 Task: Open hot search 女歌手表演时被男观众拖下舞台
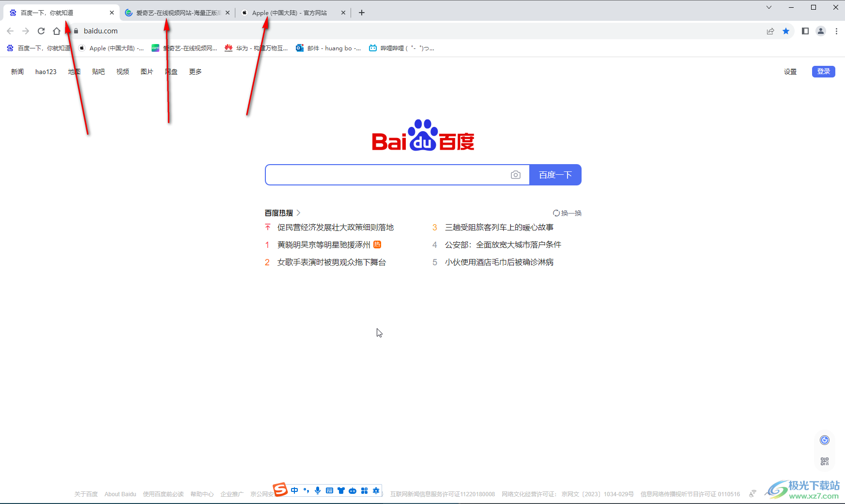(x=332, y=262)
